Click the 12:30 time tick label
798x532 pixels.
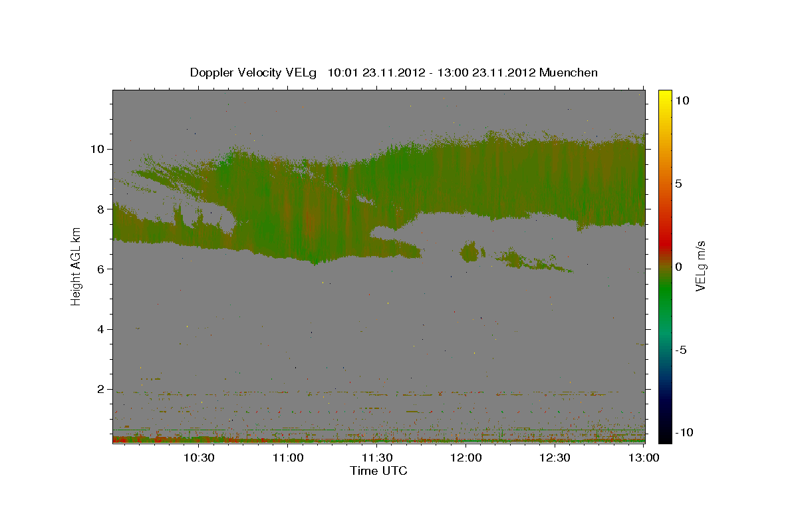coord(555,458)
